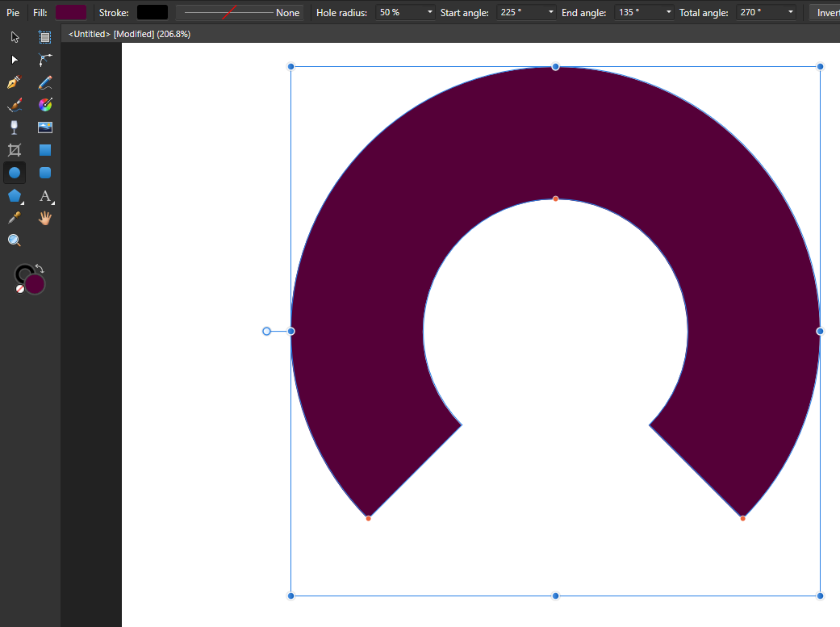Expand the Start angle dropdown
Viewport: 840px width, 627px height.
(551, 13)
